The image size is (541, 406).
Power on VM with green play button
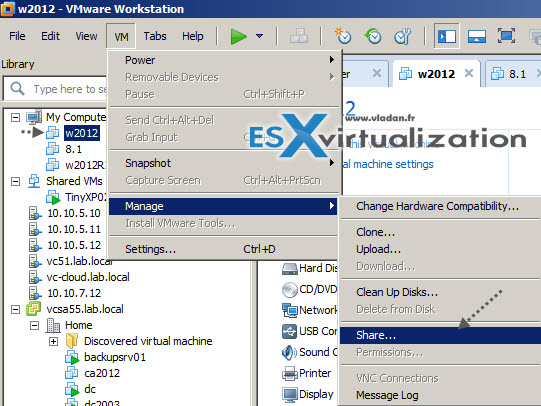(x=238, y=36)
